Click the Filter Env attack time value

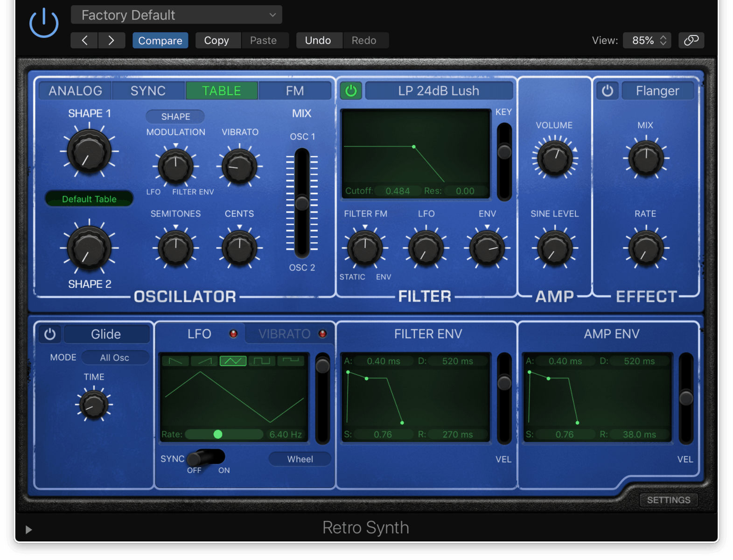[383, 361]
